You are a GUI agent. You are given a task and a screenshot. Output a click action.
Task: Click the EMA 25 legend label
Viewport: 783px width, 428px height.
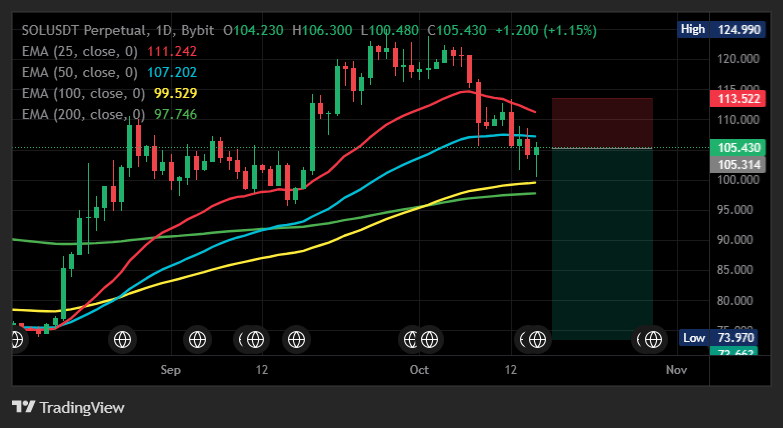(x=79, y=51)
